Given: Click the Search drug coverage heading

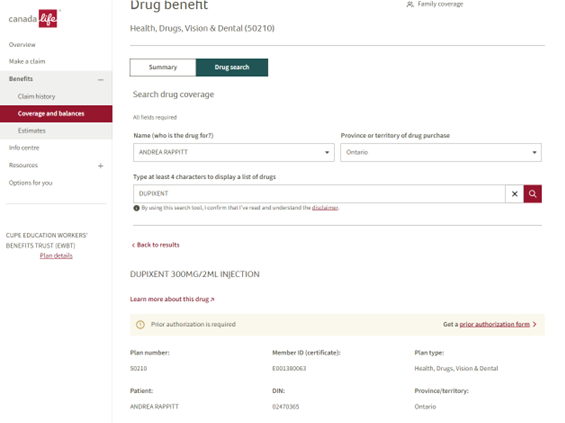Looking at the screenshot, I should pyautogui.click(x=173, y=94).
